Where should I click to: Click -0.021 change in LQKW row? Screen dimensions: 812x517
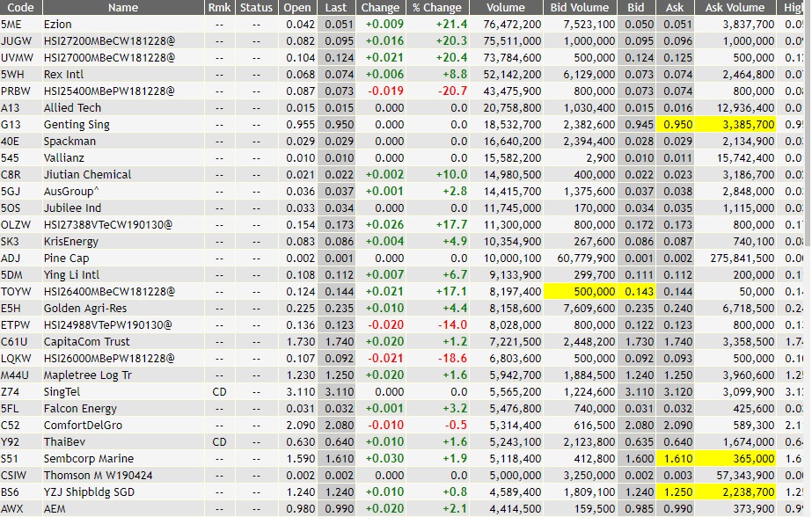[384, 358]
